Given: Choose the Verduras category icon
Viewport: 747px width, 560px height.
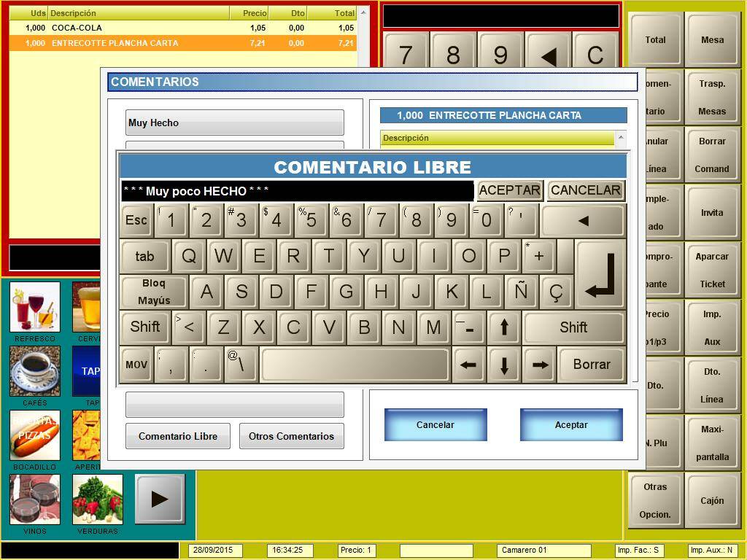Looking at the screenshot, I should coord(98,499).
